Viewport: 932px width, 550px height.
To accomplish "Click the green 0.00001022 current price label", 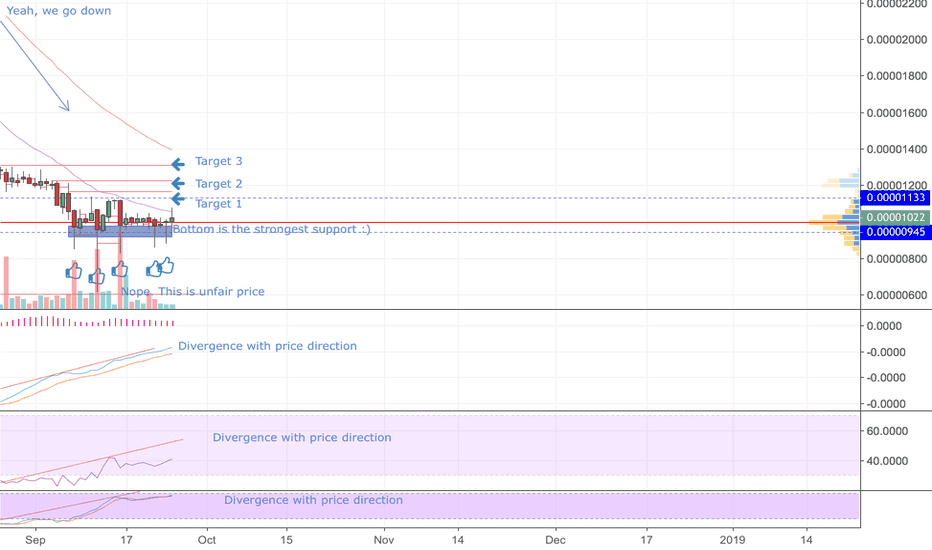I will (x=895, y=218).
